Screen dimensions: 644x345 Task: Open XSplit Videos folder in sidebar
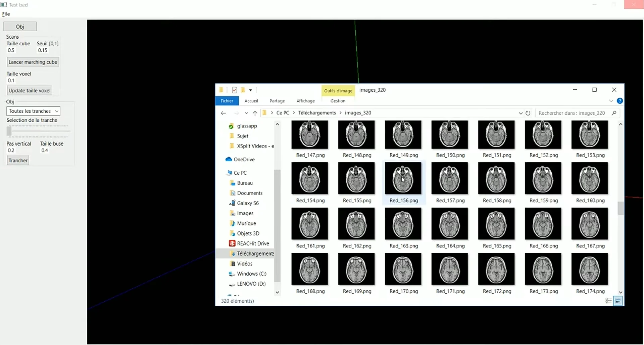255,146
